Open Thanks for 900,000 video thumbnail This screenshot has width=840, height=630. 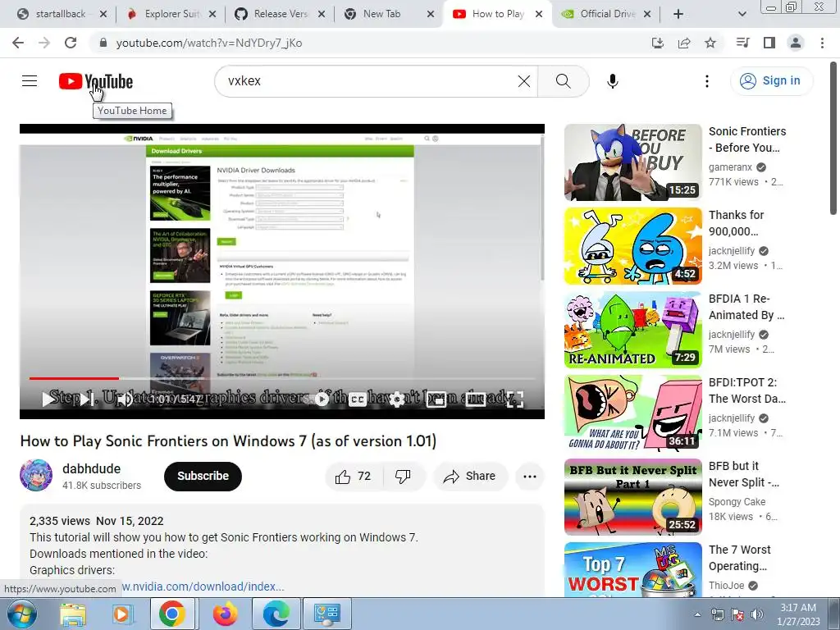tap(632, 246)
